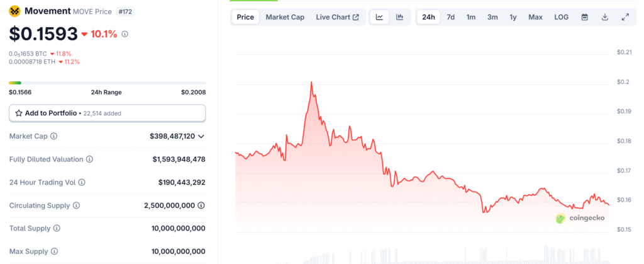Click the 24h Range progress bar

[x=107, y=83]
